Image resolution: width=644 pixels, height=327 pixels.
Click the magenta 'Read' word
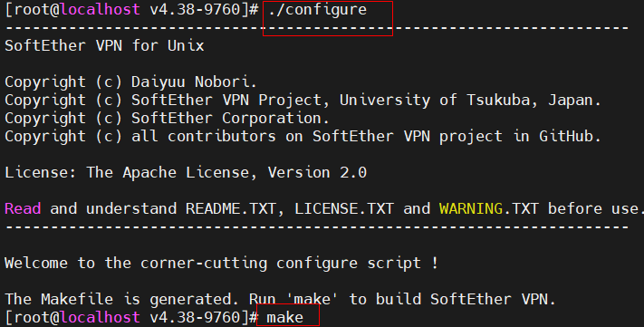click(x=23, y=208)
